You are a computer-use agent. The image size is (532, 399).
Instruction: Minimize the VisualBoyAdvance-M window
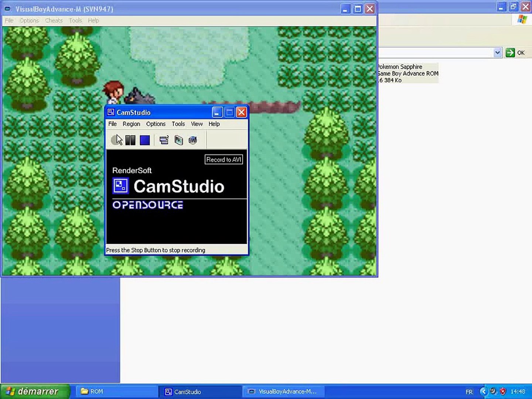coord(345,9)
